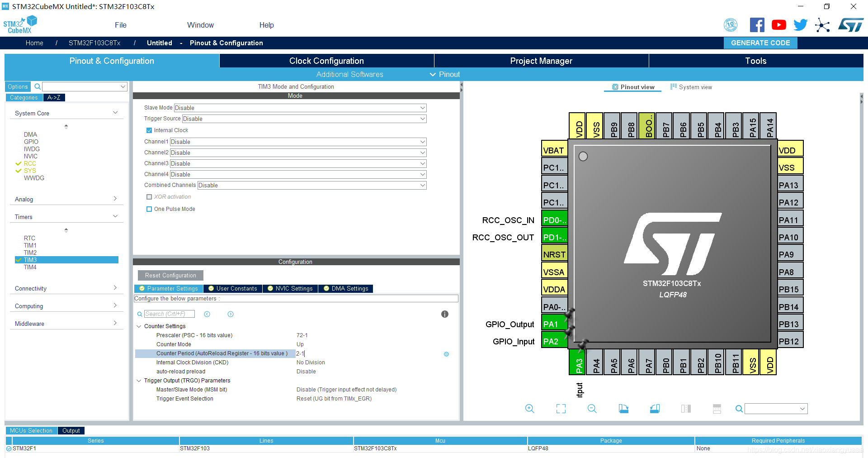Open Trigger Source dropdown

pos(304,119)
